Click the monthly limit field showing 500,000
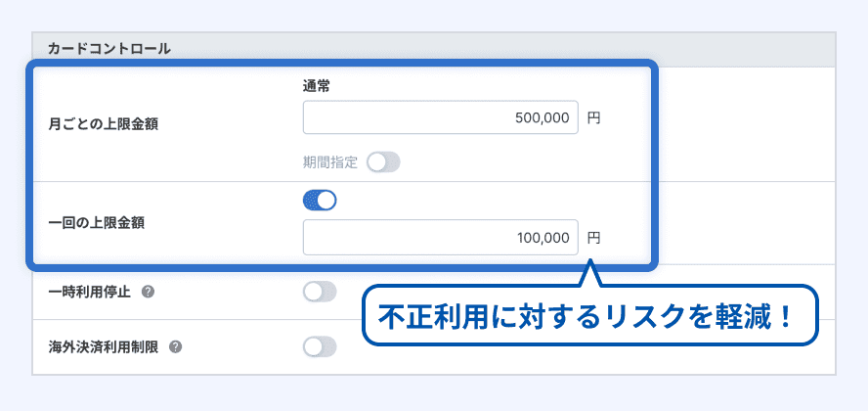Viewport: 868px width, 411px height. point(440,117)
